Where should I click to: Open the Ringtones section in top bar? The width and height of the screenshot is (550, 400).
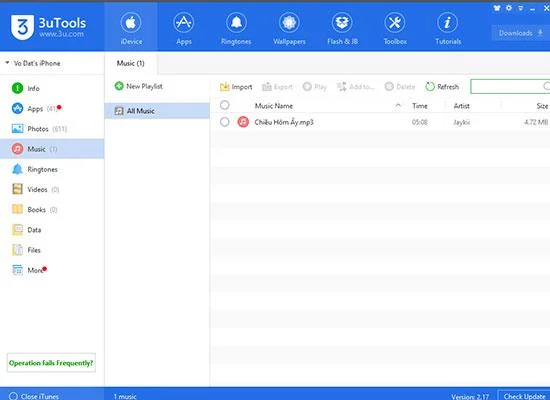point(236,28)
